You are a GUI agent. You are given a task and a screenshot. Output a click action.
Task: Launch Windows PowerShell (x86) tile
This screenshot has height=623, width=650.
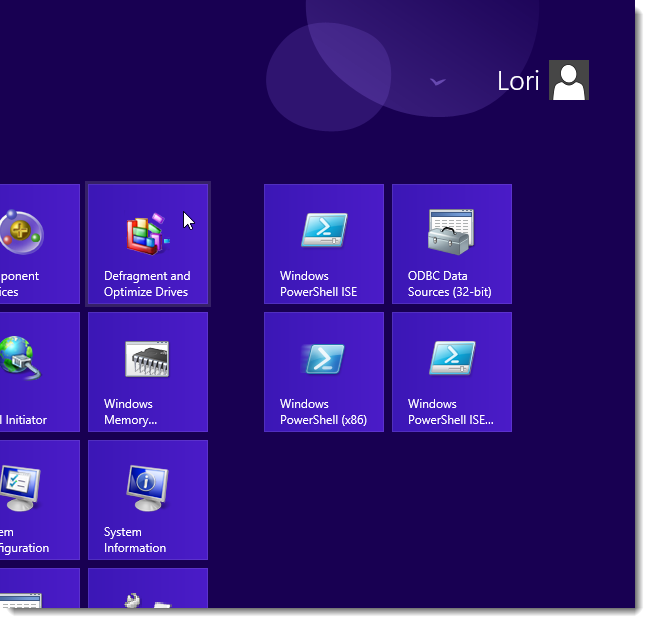(x=324, y=372)
